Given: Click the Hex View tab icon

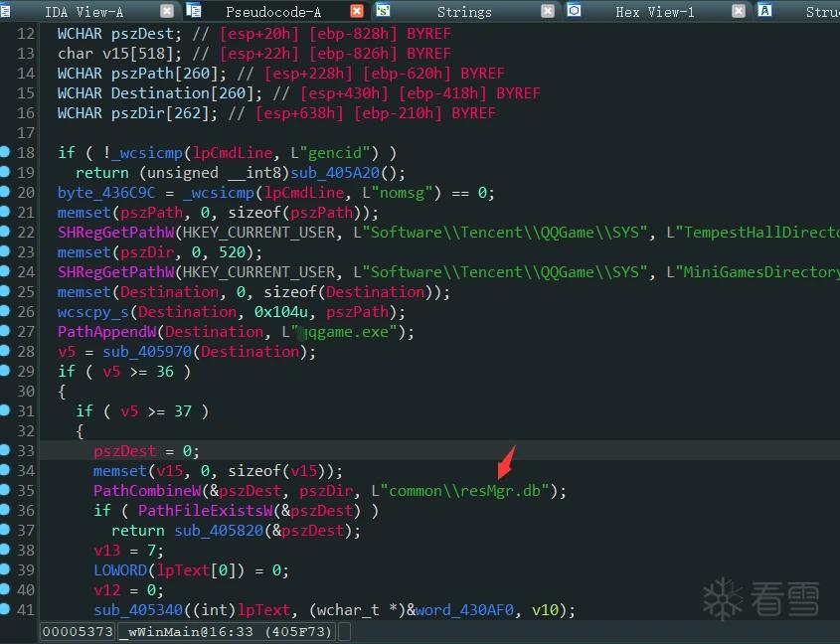Looking at the screenshot, I should click(x=574, y=10).
